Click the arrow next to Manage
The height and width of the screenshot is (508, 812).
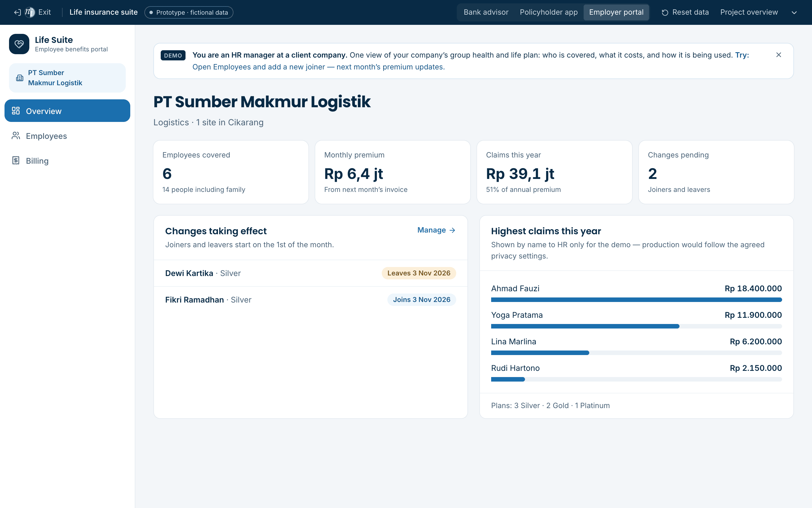452,230
